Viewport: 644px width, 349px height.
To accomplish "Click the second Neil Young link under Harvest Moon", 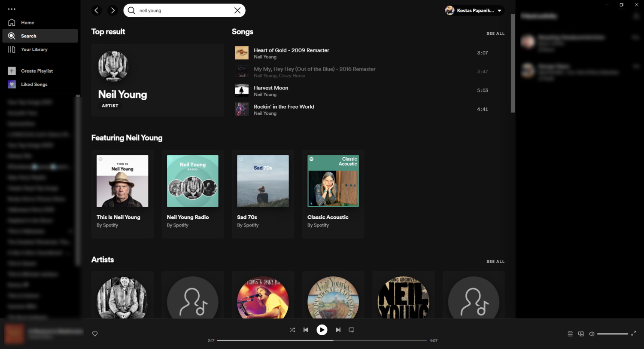I will click(265, 95).
